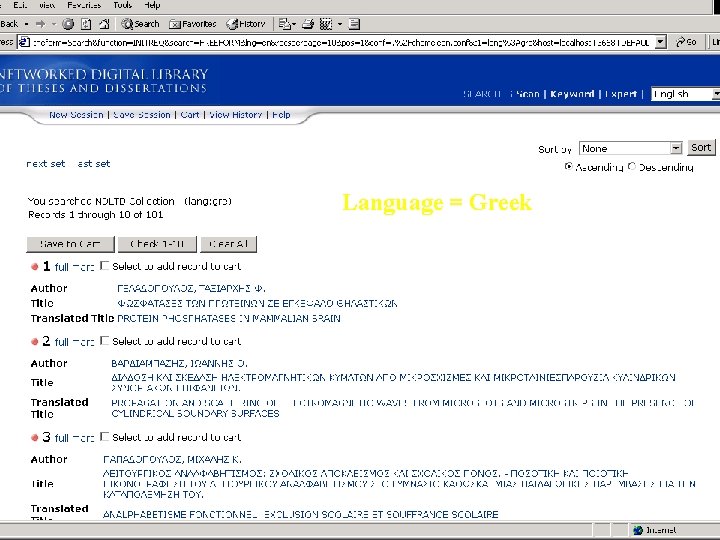Go to Home page icon

105,24
